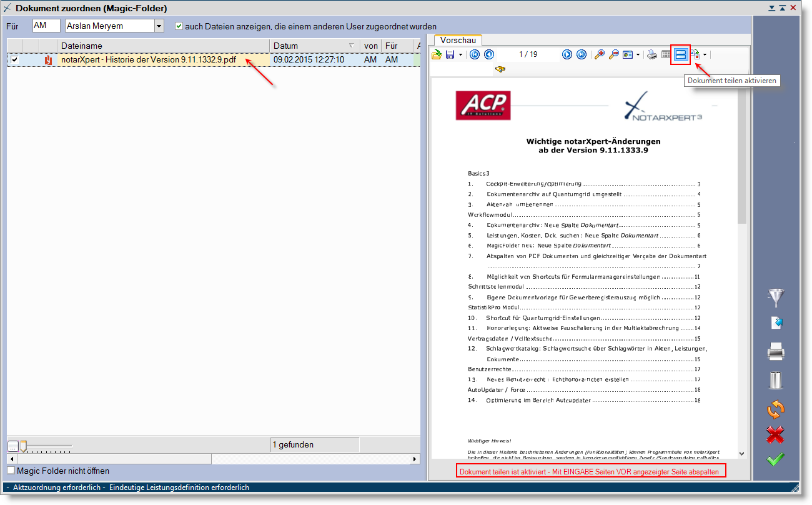Image resolution: width=812 pixels, height=505 pixels.
Task: Sort by the 'von' column header
Action: (371, 46)
